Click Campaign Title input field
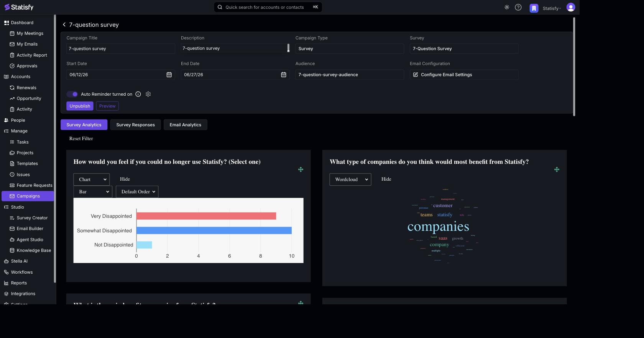The width and height of the screenshot is (644, 338). pos(121,49)
